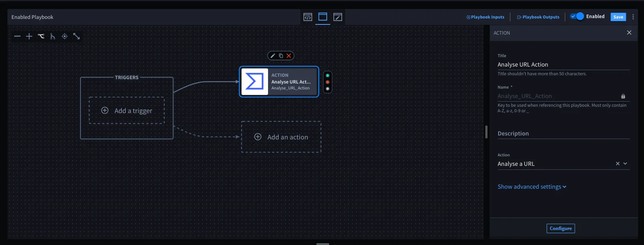The height and width of the screenshot is (245, 644).
Task: Open Playbook Inputs
Action: point(485,17)
